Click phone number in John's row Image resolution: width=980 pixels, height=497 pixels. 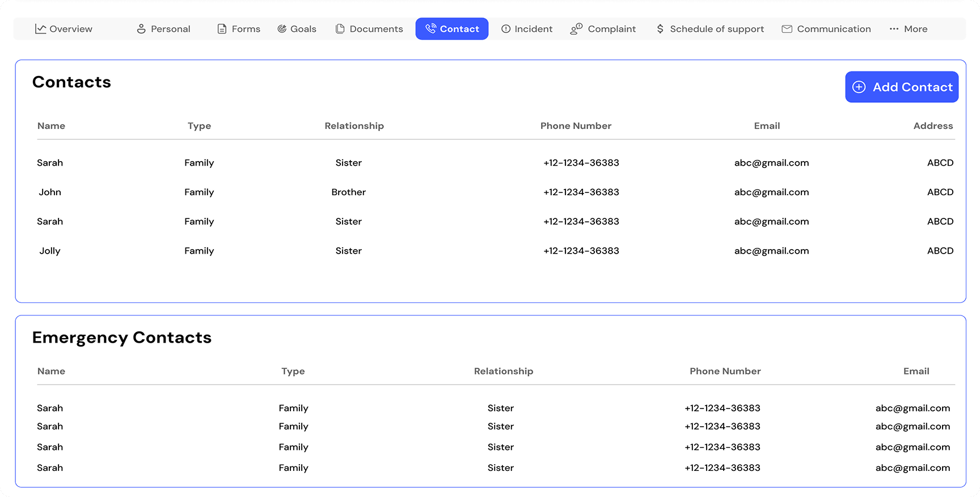581,192
